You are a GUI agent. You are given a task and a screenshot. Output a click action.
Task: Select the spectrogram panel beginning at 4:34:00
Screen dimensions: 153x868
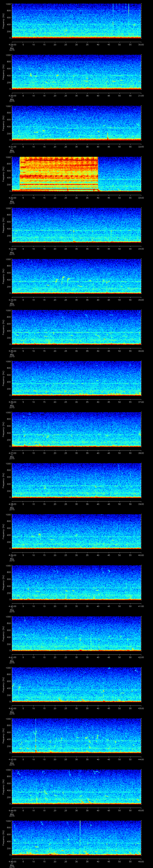[76, 276]
